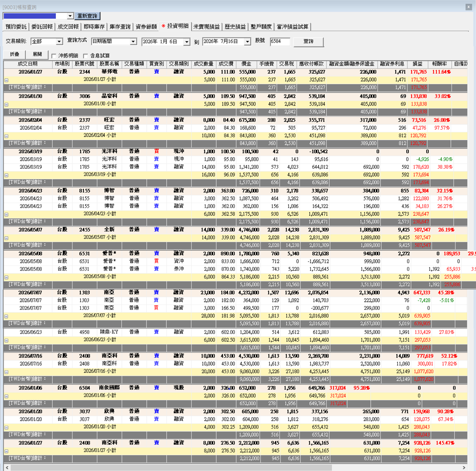Click the 重新查詢 button
The image size is (476, 471).
click(87, 16)
